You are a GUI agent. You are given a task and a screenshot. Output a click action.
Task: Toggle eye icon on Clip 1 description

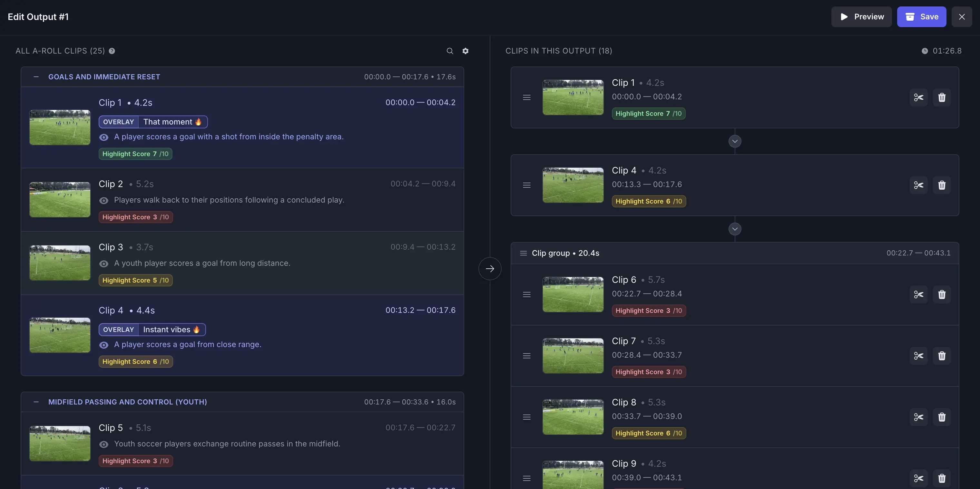click(x=103, y=137)
